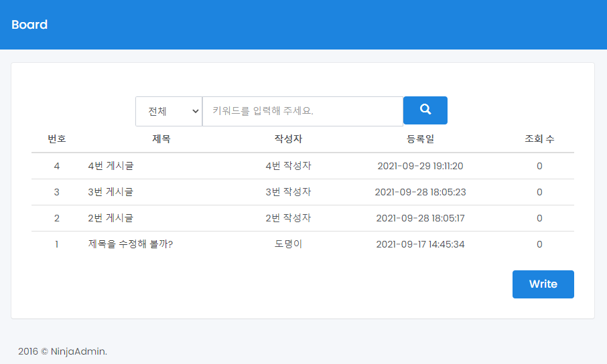Click the 제목 column header

161,139
